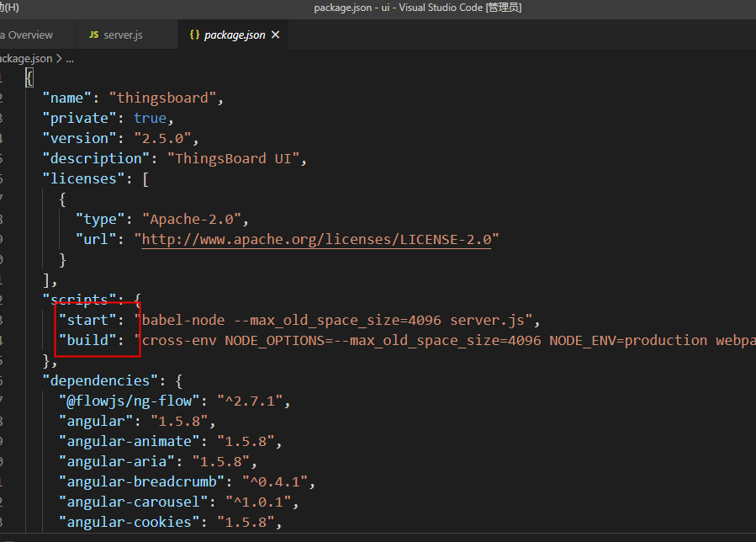The height and width of the screenshot is (542, 756).
Task: Switch to the server.js tab
Action: click(123, 35)
